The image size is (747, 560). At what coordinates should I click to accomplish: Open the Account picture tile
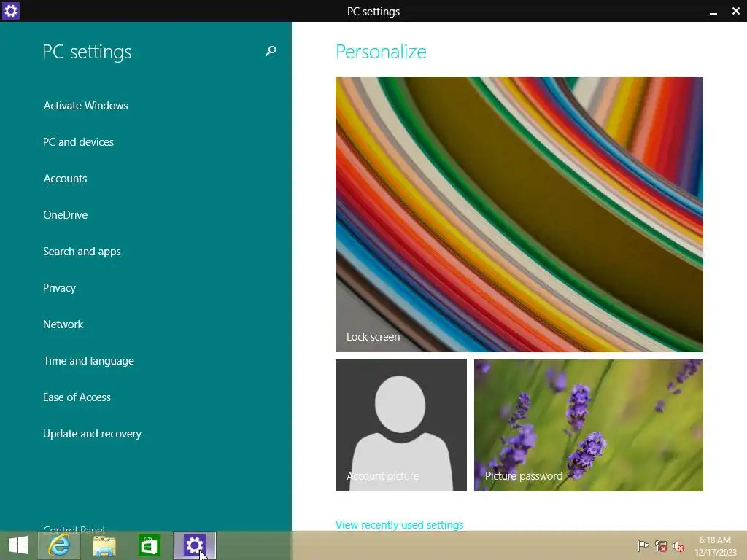pyautogui.click(x=401, y=425)
